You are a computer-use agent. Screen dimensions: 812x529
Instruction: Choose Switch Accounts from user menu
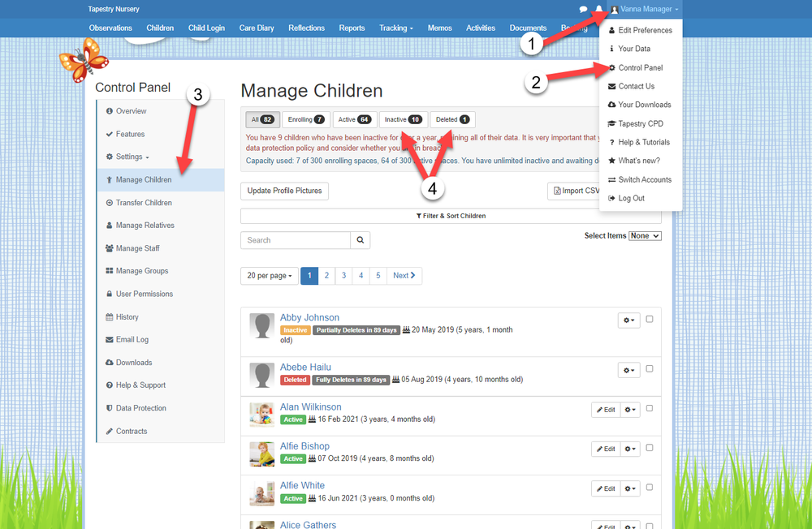click(641, 179)
